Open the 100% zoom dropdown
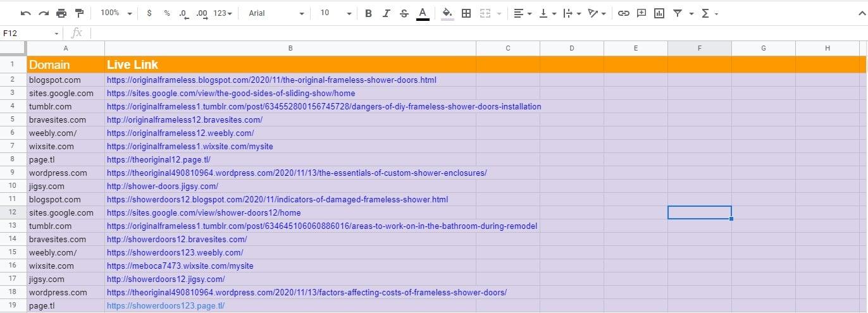The width and height of the screenshot is (868, 313). 116,13
